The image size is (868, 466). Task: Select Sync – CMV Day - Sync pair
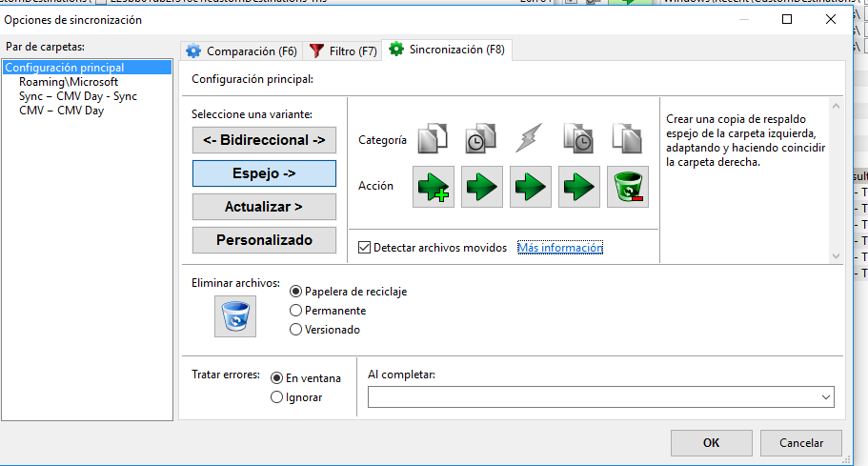pyautogui.click(x=78, y=96)
